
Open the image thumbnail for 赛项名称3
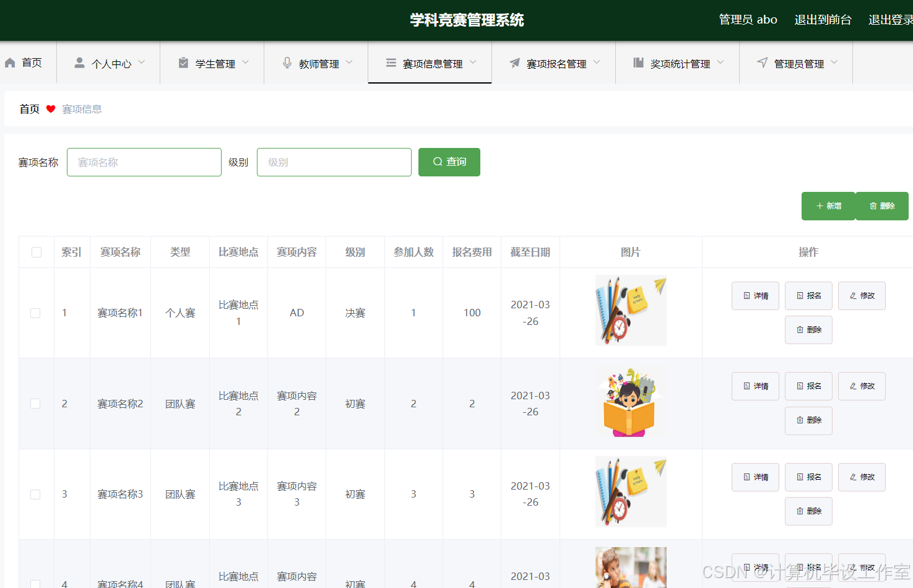click(631, 491)
